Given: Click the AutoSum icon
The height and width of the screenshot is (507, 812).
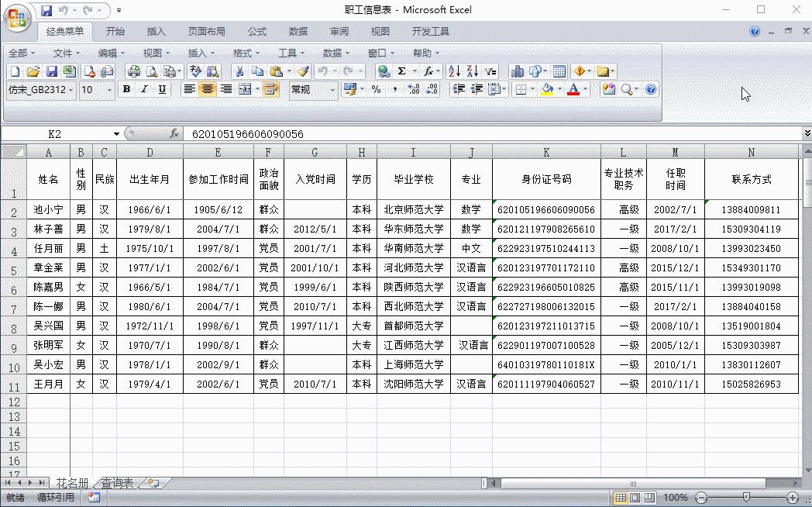Looking at the screenshot, I should pos(401,71).
